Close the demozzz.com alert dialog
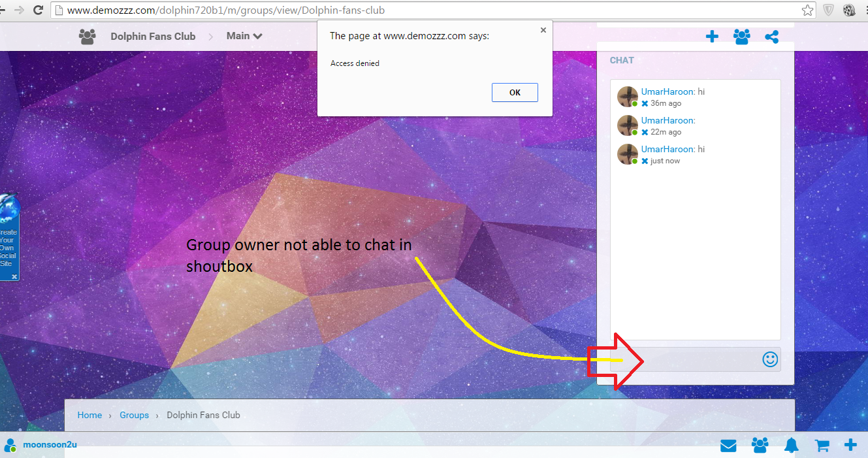This screenshot has width=868, height=458. click(542, 30)
